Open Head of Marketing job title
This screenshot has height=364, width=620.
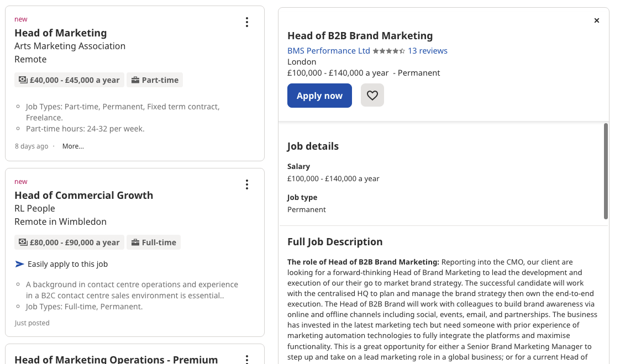click(x=61, y=33)
